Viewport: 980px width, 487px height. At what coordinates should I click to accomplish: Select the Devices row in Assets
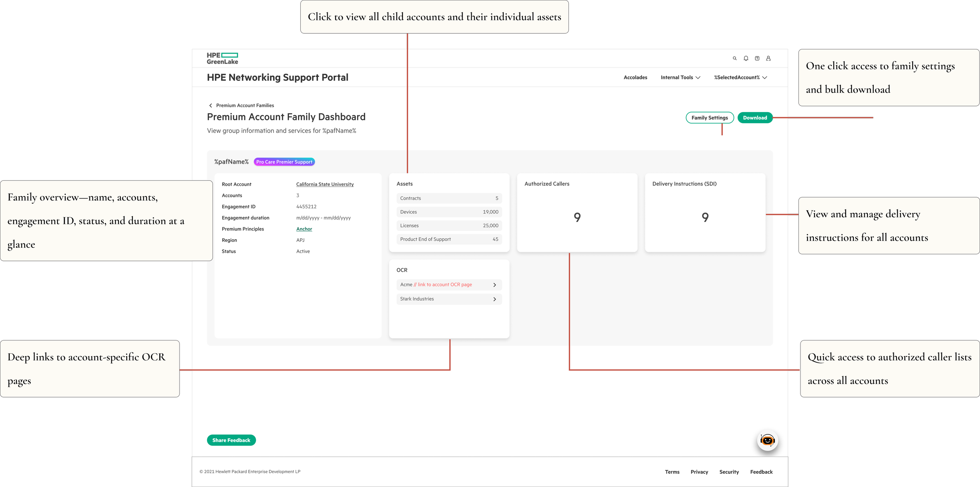[449, 212]
